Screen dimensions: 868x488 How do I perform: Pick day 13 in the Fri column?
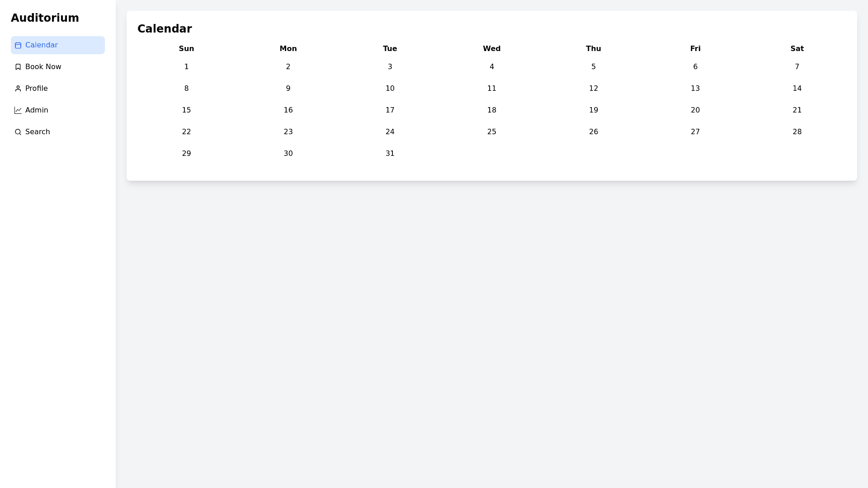[695, 89]
